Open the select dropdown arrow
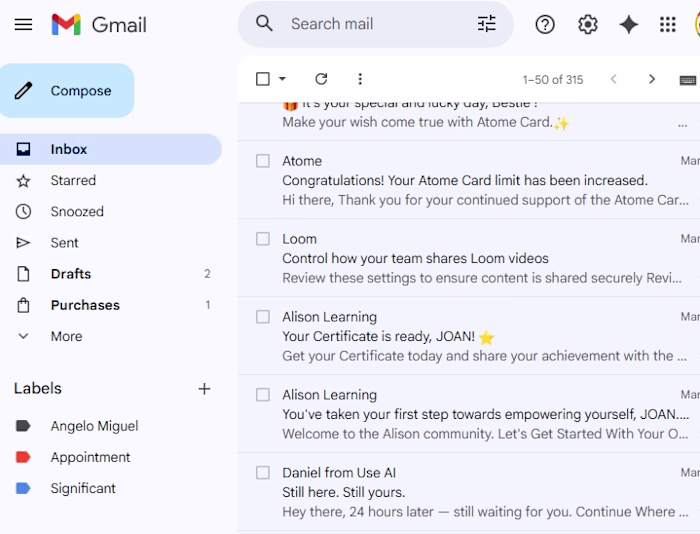The width and height of the screenshot is (700, 534). [x=282, y=79]
